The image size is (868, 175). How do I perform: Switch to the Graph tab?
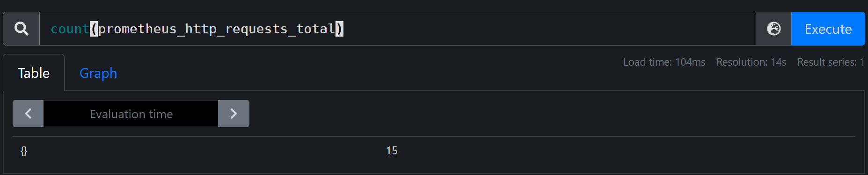(98, 73)
